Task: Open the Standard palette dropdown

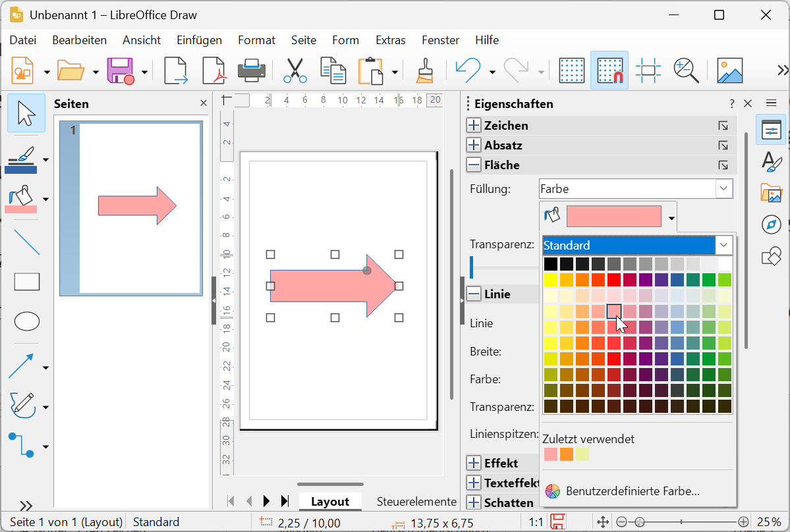Action: (x=723, y=245)
